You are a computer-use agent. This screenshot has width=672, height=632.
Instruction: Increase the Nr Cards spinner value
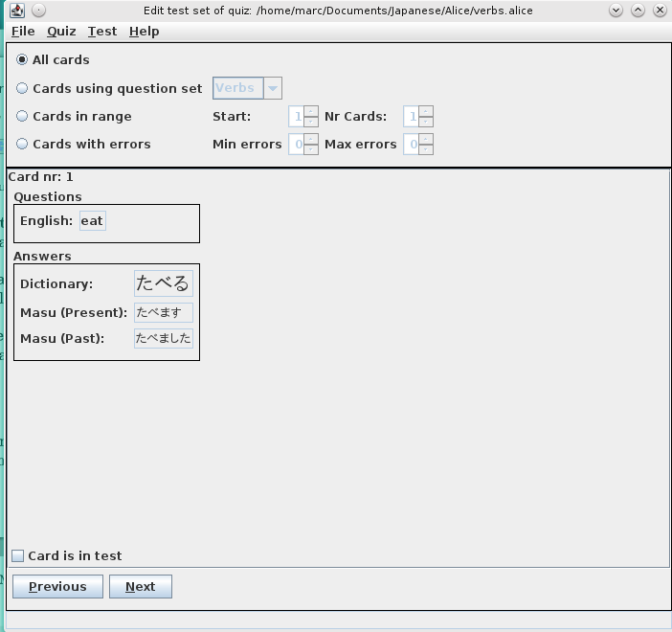pos(426,111)
